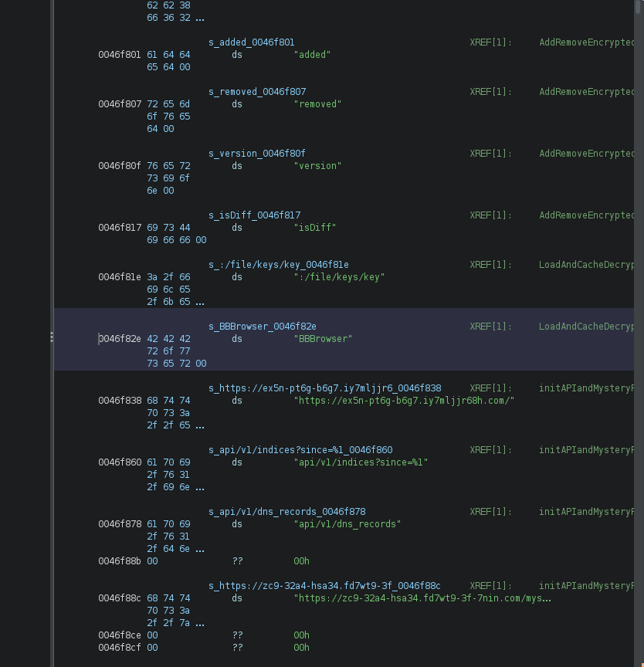Click the "BBBrowser" string value
Screen dimensions: 644x667
coord(322,338)
